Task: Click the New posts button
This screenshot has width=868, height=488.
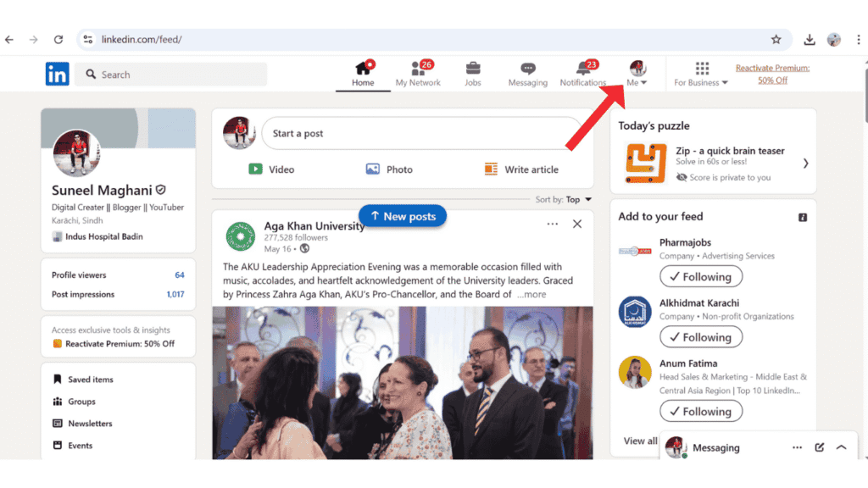Action: point(403,216)
